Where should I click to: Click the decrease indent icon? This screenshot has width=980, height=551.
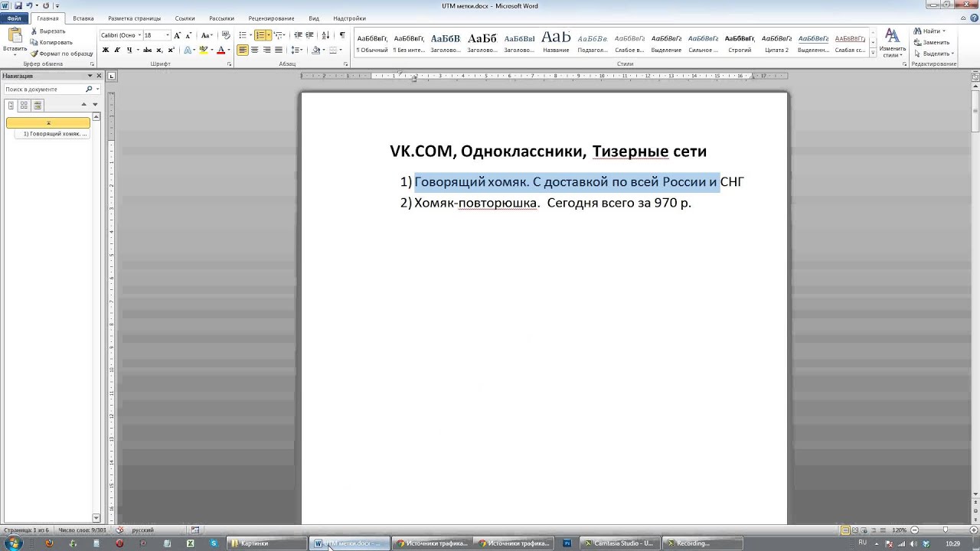[298, 35]
